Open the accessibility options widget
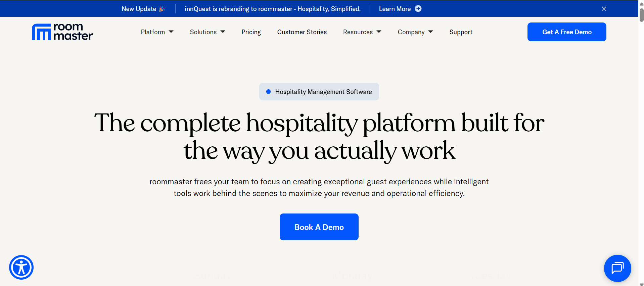644x286 pixels. (21, 268)
